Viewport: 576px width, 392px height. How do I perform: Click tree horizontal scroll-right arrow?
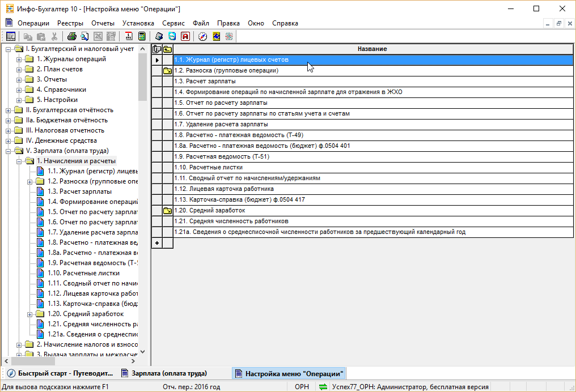click(133, 361)
